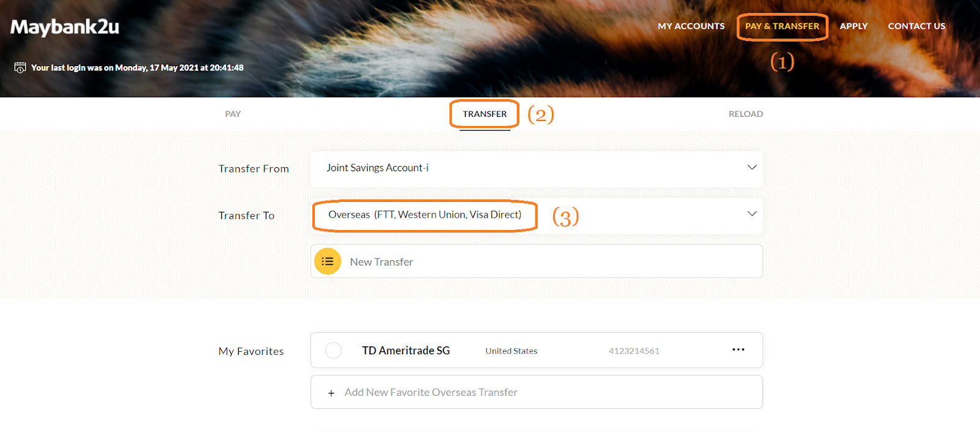
Task: Switch to the RELOAD tab
Action: pyautogui.click(x=745, y=114)
